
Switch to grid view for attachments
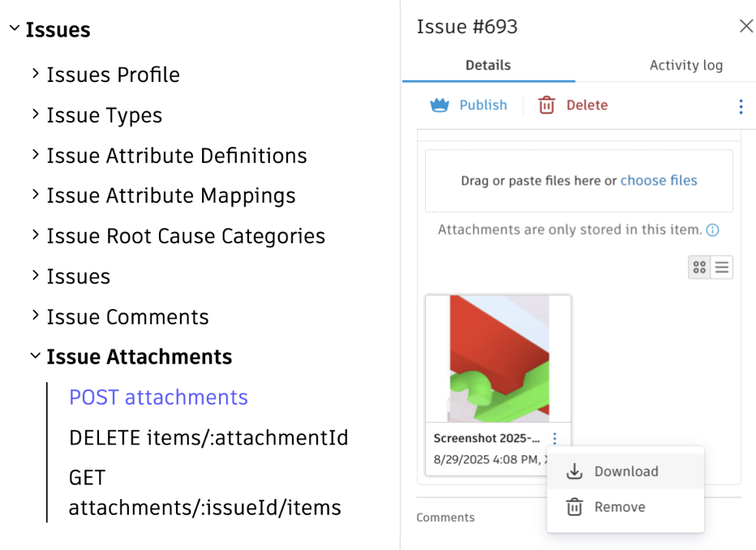[699, 267]
